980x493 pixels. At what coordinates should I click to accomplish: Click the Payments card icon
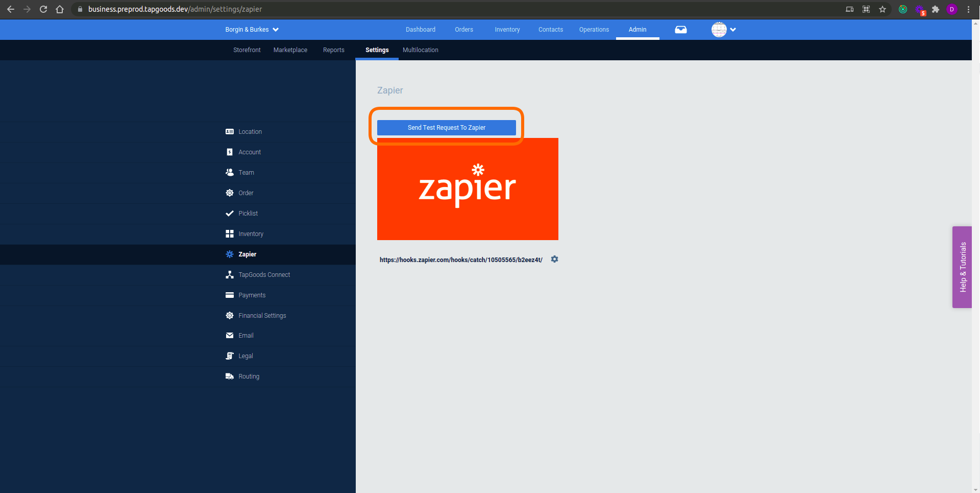pyautogui.click(x=230, y=295)
